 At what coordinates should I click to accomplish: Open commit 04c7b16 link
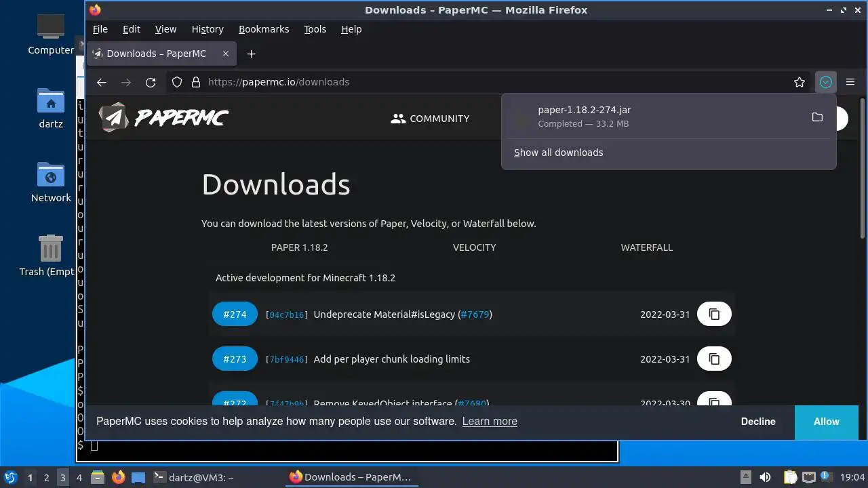287,315
